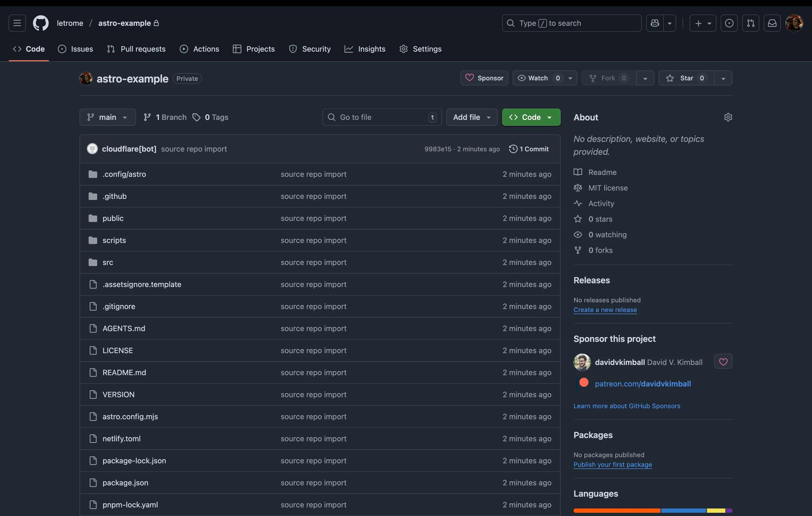Open the repository Settings tab
Viewport: 812px width, 516px height.
pos(421,49)
